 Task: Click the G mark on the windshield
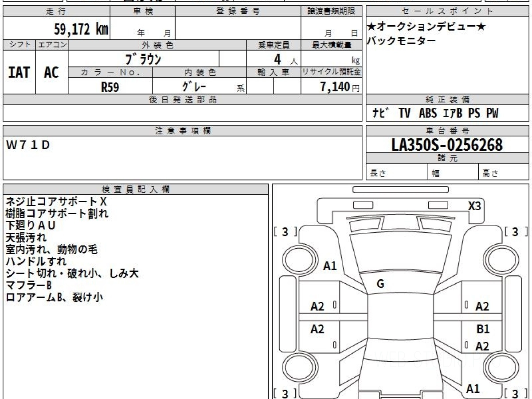coord(380,285)
